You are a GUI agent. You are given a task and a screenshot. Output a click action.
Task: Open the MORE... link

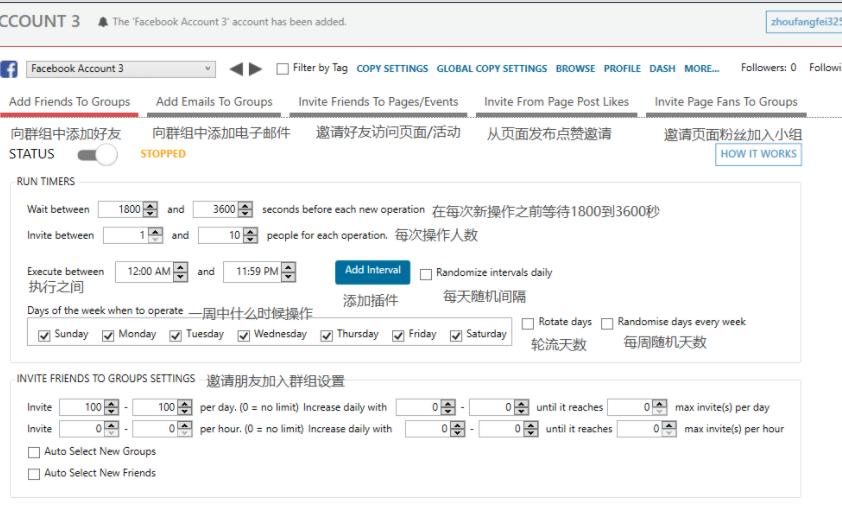[701, 69]
